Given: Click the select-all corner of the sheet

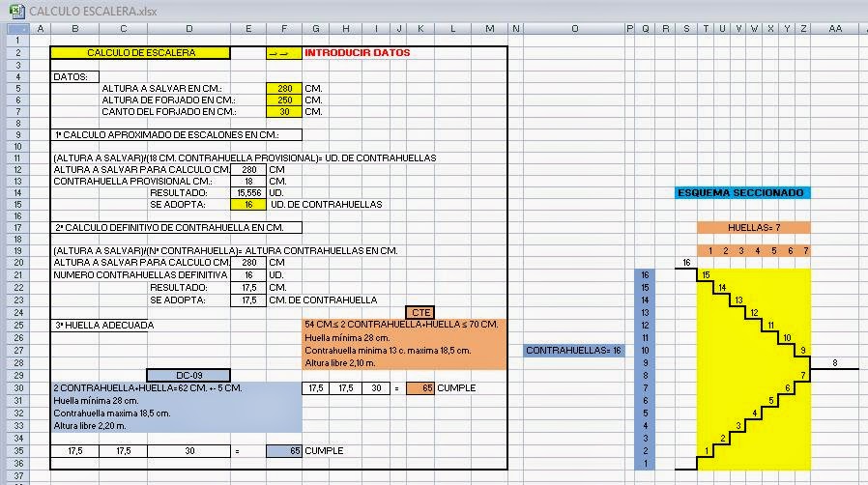Looking at the screenshot, I should pos(17,29).
